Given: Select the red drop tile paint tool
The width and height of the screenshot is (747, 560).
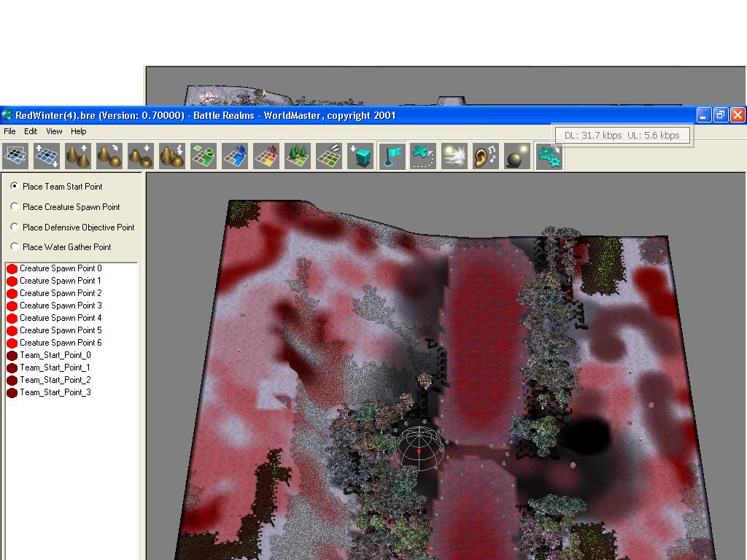Looking at the screenshot, I should click(267, 156).
